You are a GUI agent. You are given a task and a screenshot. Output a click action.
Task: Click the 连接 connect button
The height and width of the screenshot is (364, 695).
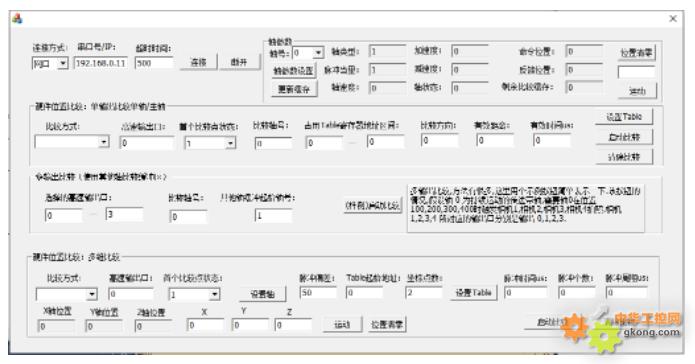[199, 62]
